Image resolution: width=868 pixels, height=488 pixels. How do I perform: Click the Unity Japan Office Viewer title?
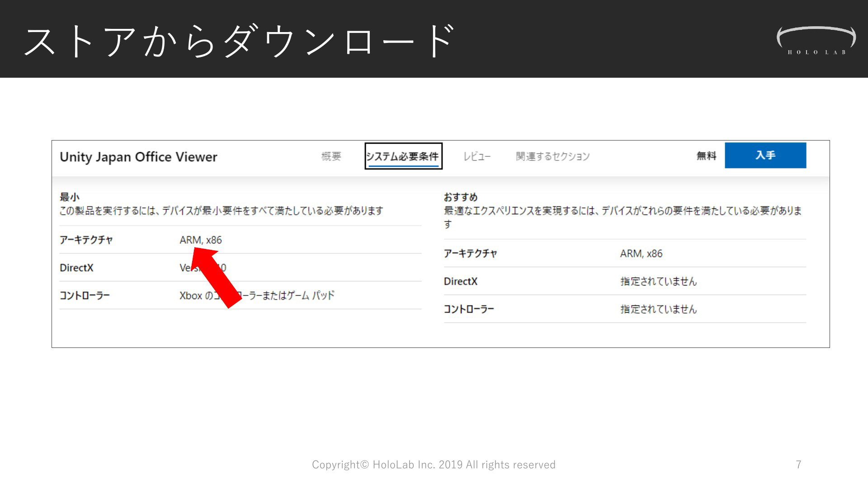coord(138,157)
